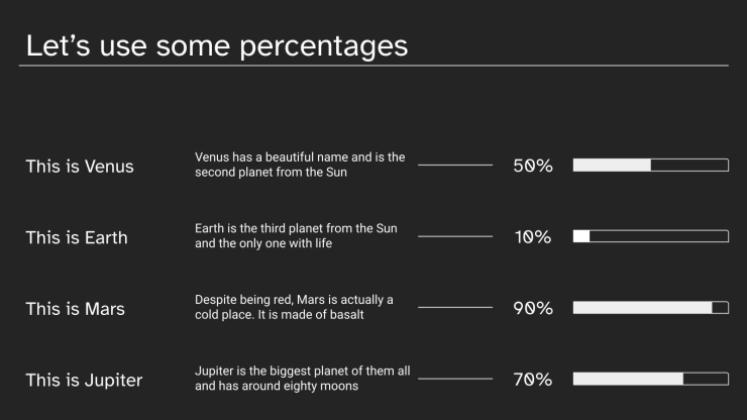Click the "Let's use some percentages" title
The image size is (747, 420).
[x=216, y=46]
